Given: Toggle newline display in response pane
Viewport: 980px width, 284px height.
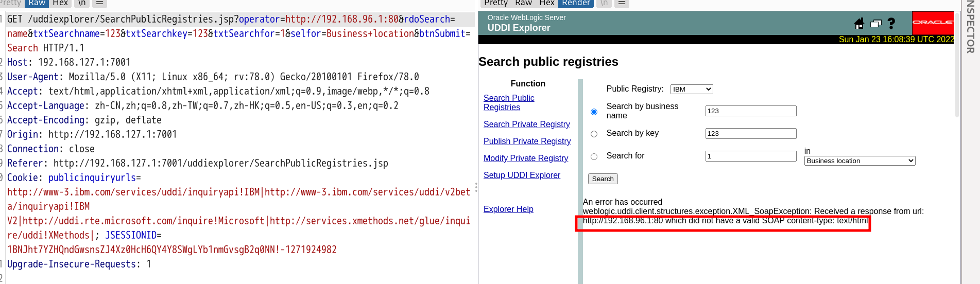Looking at the screenshot, I should point(604,3).
